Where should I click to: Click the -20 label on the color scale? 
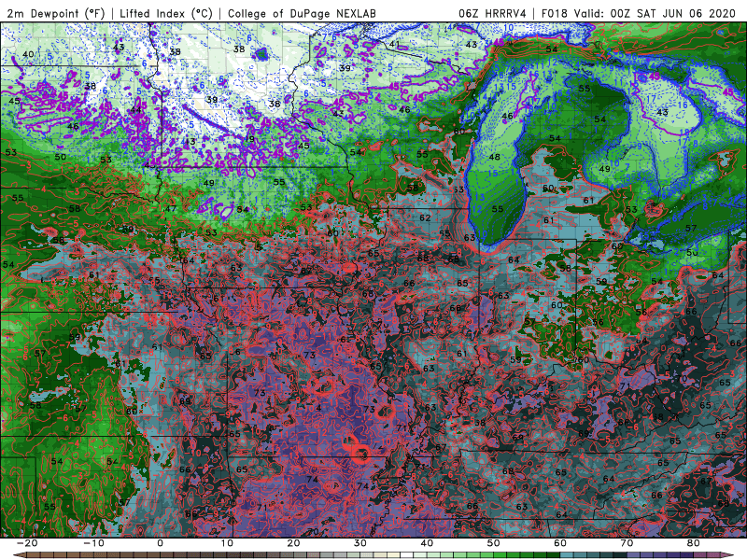(27, 543)
